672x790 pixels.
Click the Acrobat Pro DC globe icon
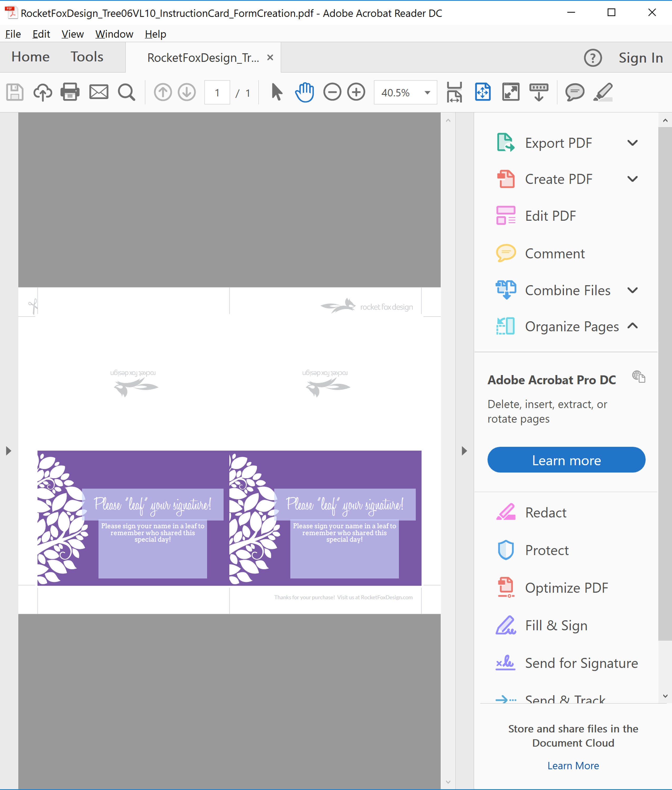pyautogui.click(x=639, y=377)
